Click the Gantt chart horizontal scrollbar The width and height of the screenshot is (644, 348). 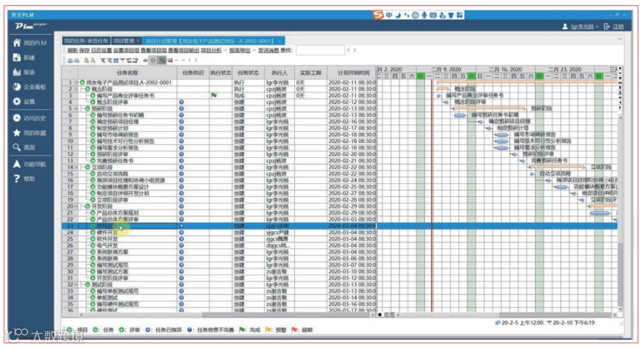(507, 315)
